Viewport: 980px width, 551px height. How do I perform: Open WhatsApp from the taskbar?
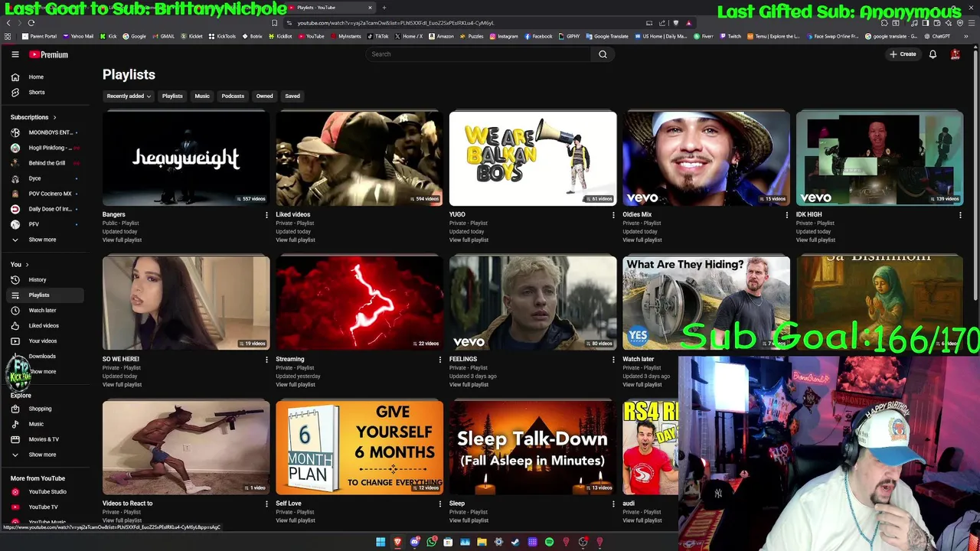tap(431, 542)
